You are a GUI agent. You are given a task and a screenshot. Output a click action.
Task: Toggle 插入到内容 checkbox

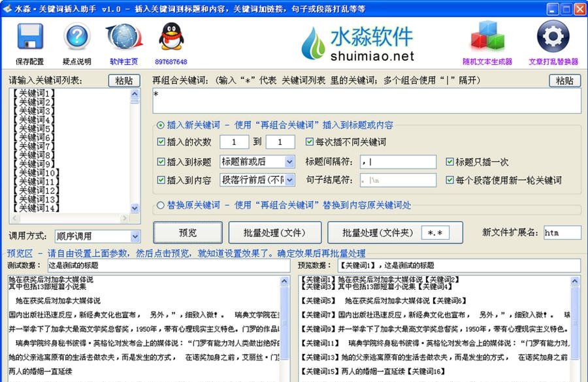point(161,180)
